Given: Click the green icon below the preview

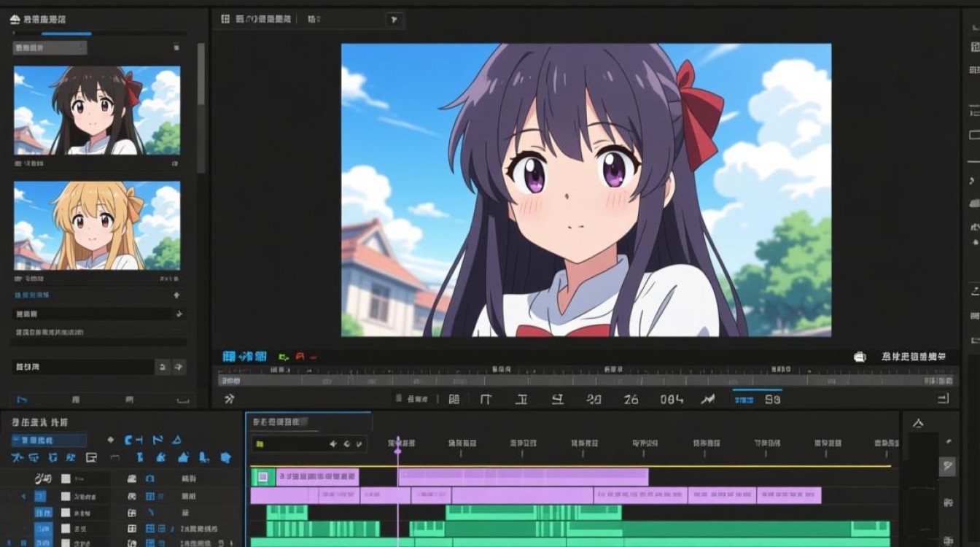Looking at the screenshot, I should point(284,357).
